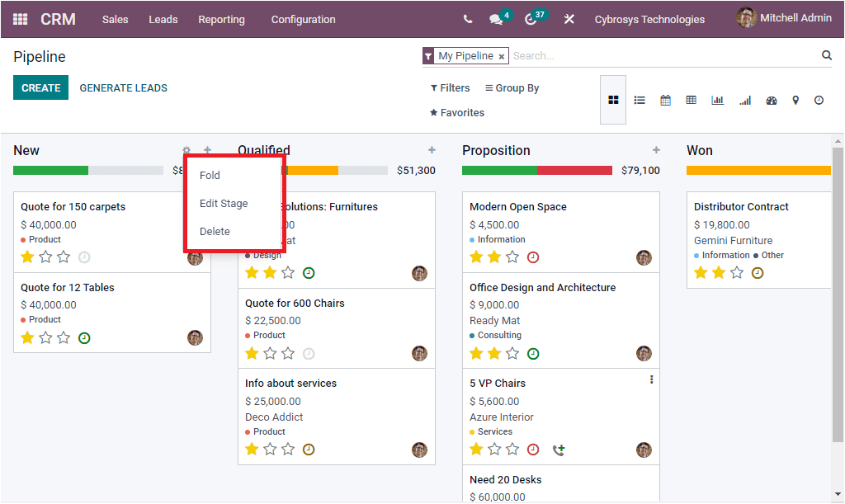
Task: Click the CREATE button
Action: click(40, 86)
